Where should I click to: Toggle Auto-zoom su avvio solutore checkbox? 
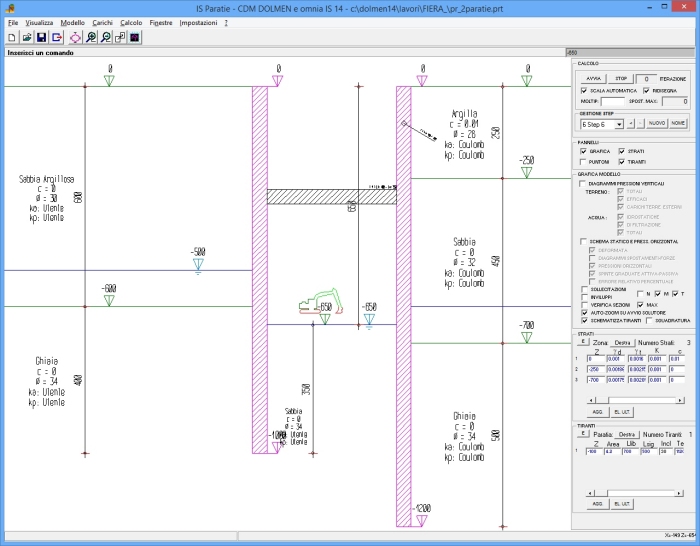tap(584, 313)
